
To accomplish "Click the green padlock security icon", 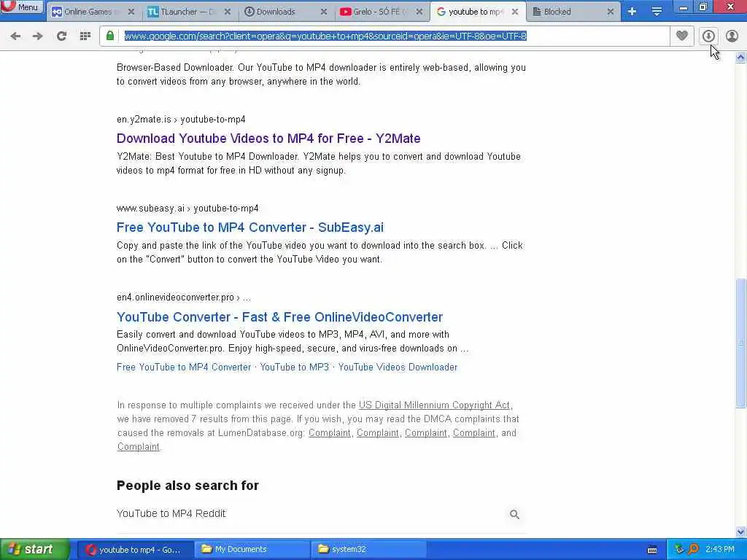I will coord(110,36).
